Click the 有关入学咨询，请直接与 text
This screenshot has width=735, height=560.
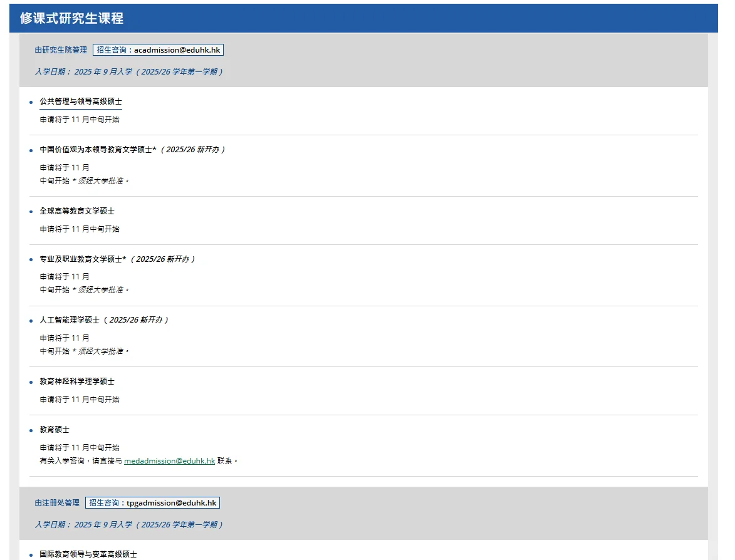point(81,461)
